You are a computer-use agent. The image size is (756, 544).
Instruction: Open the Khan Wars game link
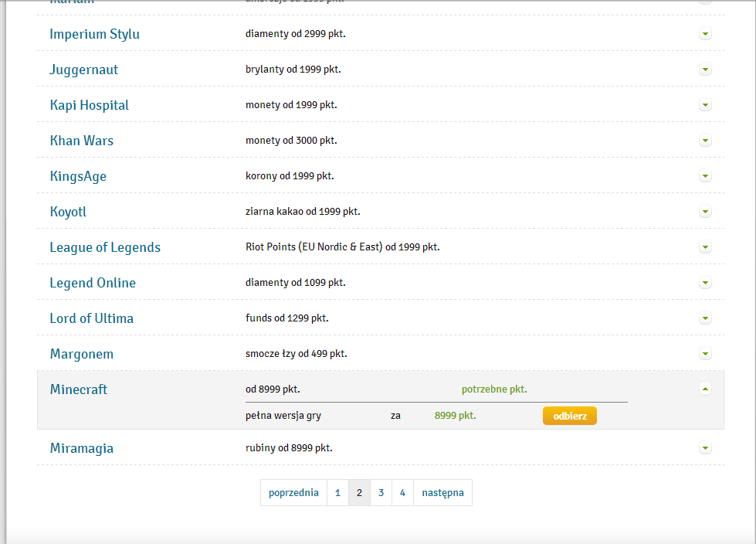[82, 141]
